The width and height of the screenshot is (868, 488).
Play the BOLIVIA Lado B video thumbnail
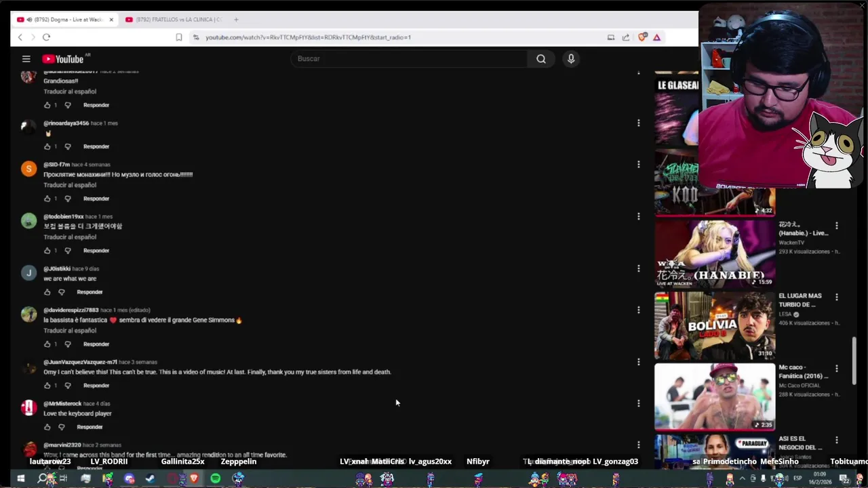pyautogui.click(x=715, y=325)
